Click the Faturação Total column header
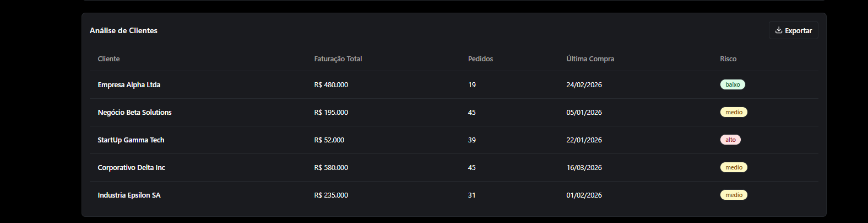 [338, 59]
